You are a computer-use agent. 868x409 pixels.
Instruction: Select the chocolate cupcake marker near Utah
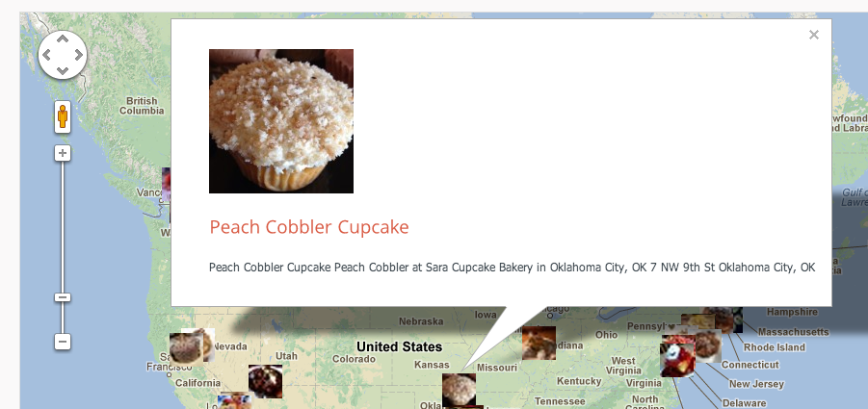(x=265, y=381)
